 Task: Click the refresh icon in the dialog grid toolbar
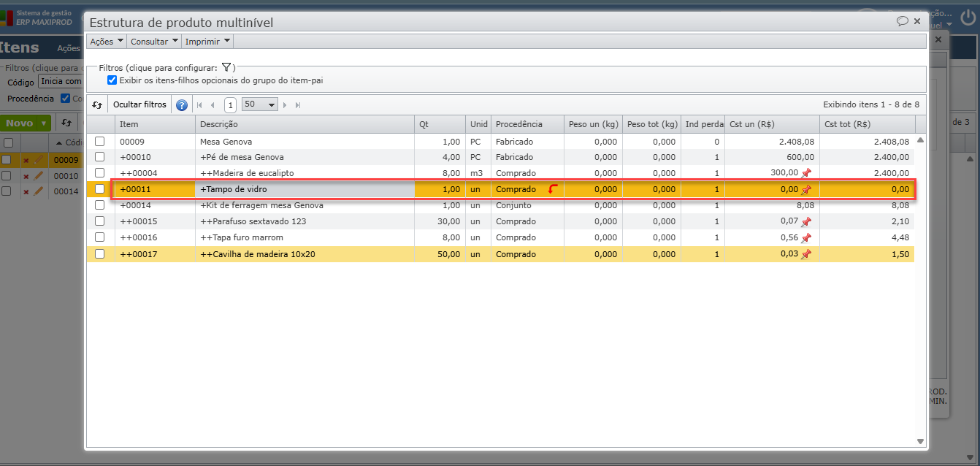(x=97, y=104)
